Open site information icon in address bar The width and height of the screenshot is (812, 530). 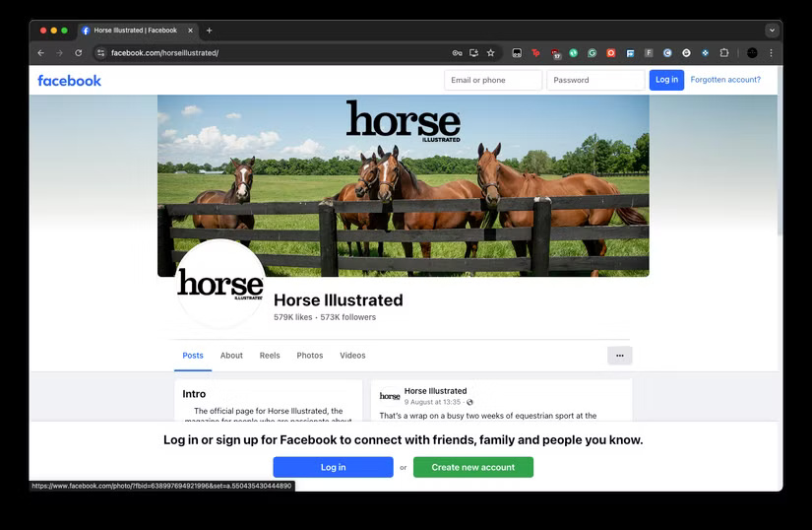click(x=101, y=53)
